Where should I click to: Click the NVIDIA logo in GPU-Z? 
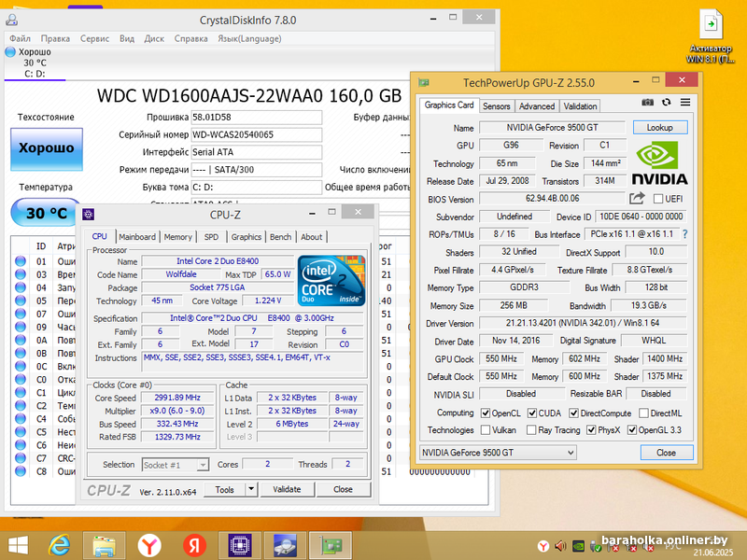click(660, 163)
